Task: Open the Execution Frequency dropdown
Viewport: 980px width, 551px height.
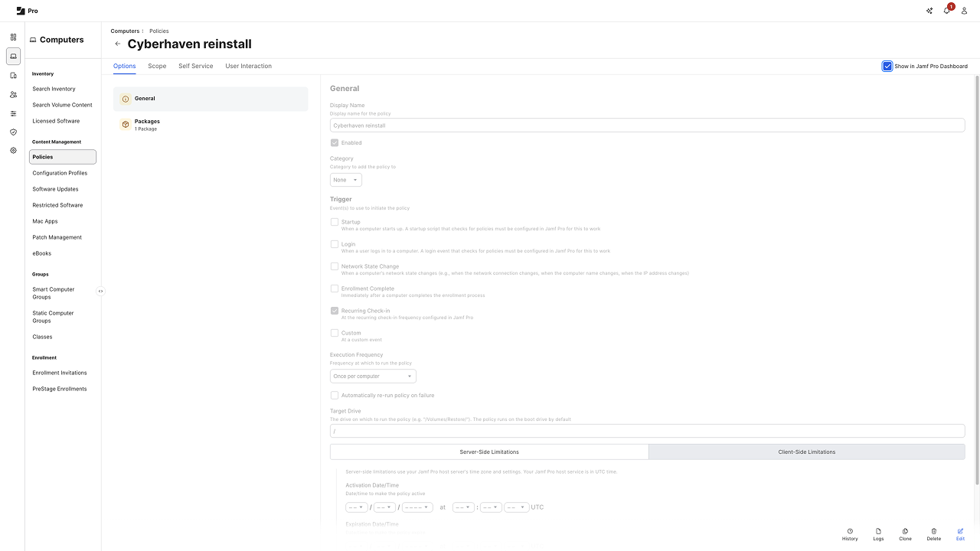Action: coord(373,377)
